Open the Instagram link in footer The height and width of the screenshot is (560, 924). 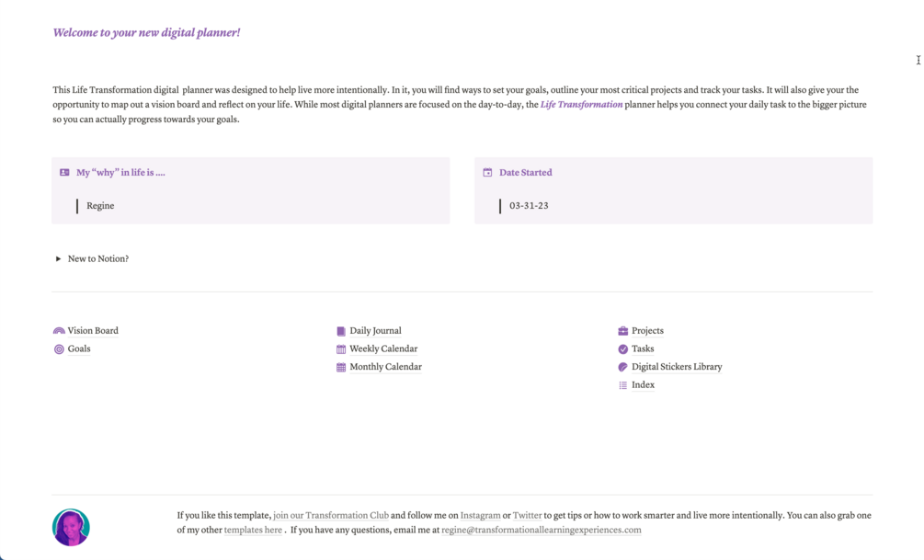(480, 516)
